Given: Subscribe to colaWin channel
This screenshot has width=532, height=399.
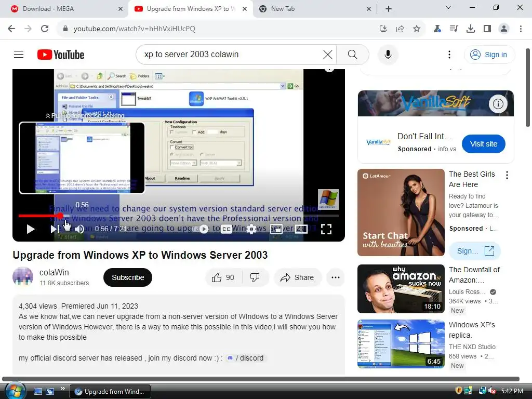Looking at the screenshot, I should pos(128,277).
